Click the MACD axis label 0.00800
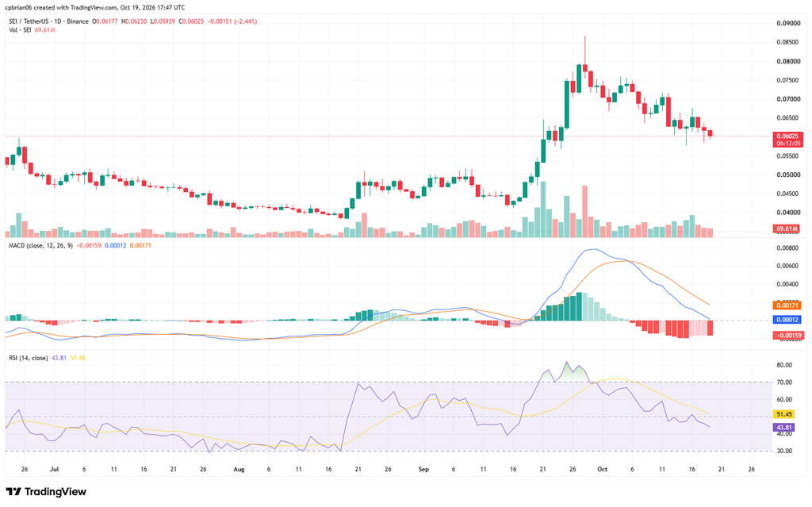 [x=788, y=248]
